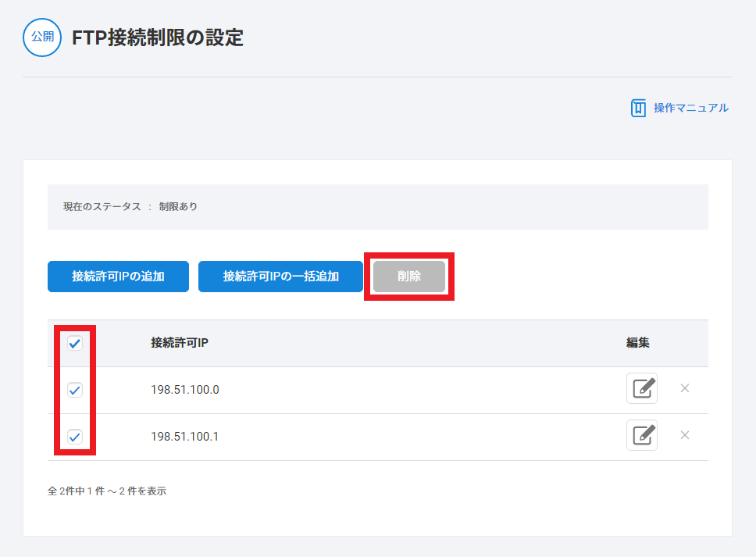Click the 現在のステータス status bar
Screen dimensions: 756x557
click(x=377, y=207)
